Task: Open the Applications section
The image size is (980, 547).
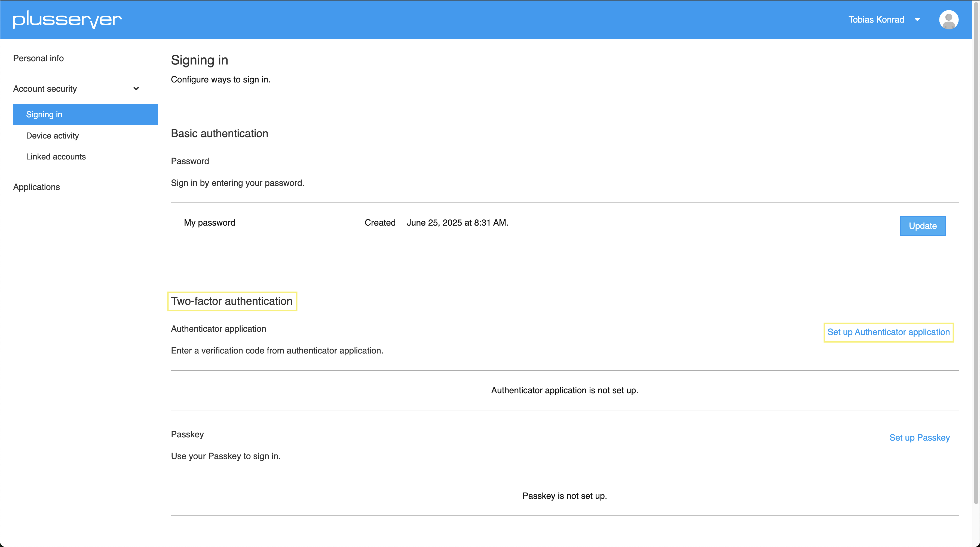Action: (36, 187)
